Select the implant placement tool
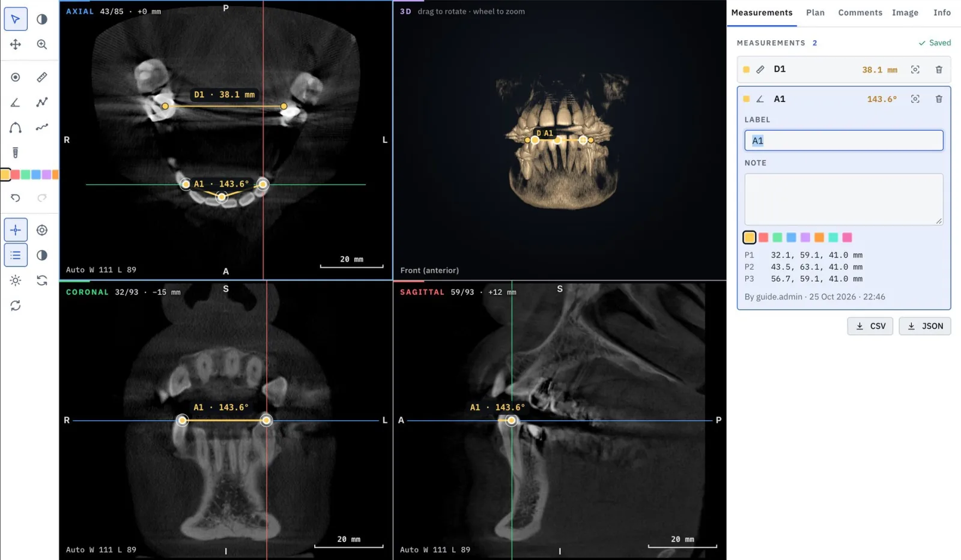This screenshot has height=560, width=961. click(x=16, y=153)
